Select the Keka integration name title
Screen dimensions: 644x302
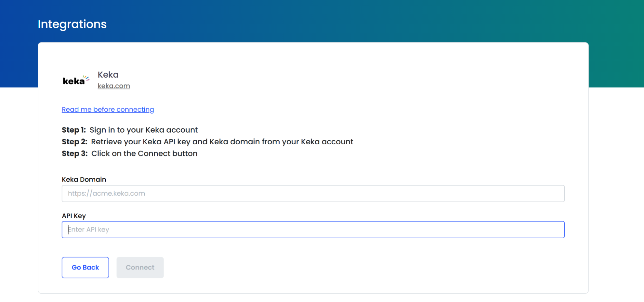(108, 75)
